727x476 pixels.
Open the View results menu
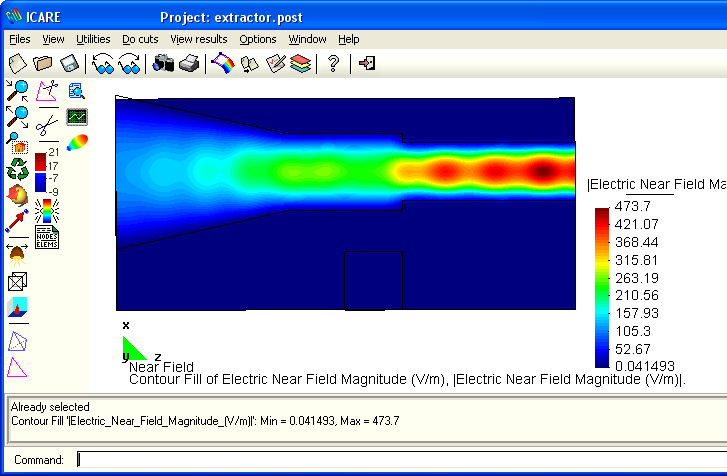[199, 39]
